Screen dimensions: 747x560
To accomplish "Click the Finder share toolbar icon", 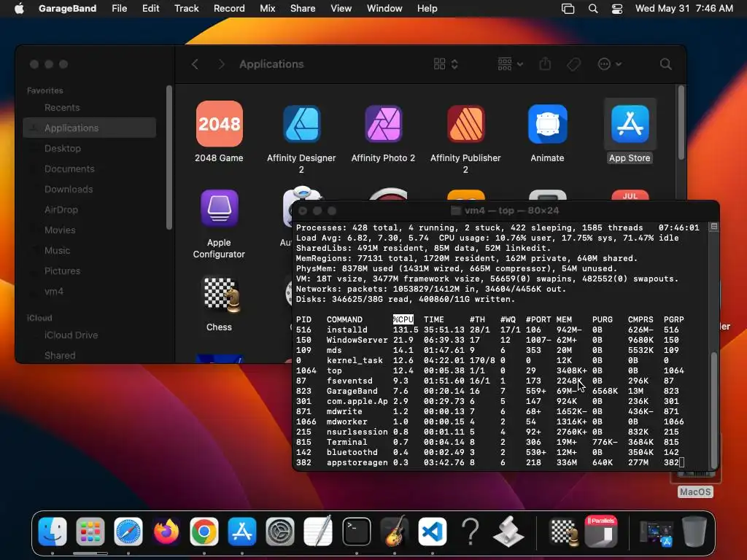I will click(545, 64).
